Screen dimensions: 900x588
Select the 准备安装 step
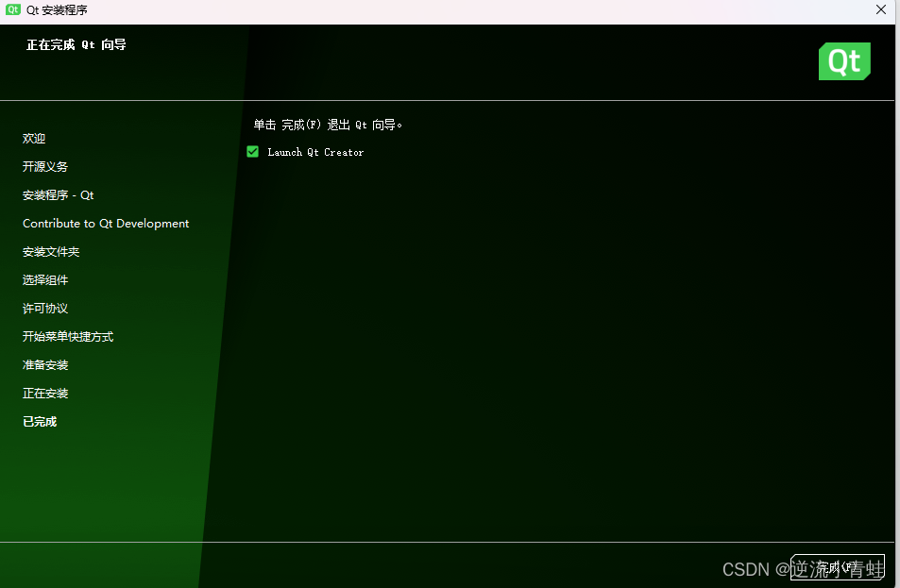(45, 365)
